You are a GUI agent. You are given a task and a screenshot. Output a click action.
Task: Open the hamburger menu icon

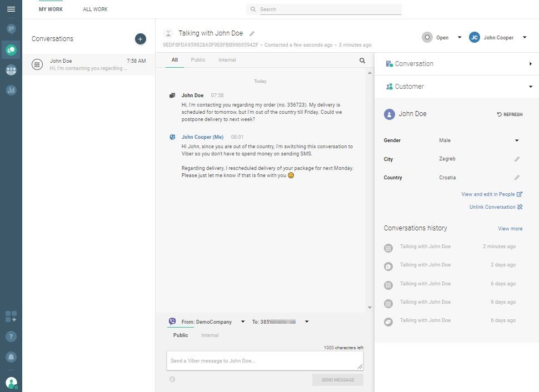pyautogui.click(x=11, y=9)
